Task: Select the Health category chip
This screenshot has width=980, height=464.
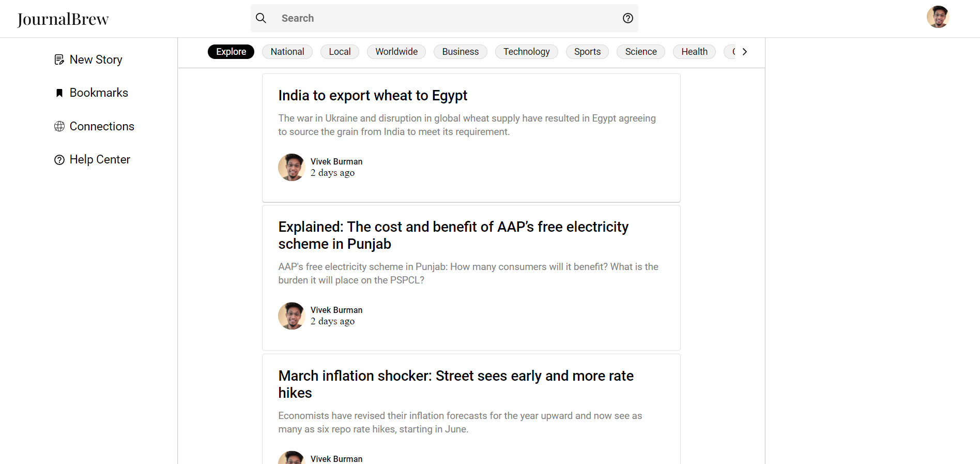Action: click(x=695, y=52)
